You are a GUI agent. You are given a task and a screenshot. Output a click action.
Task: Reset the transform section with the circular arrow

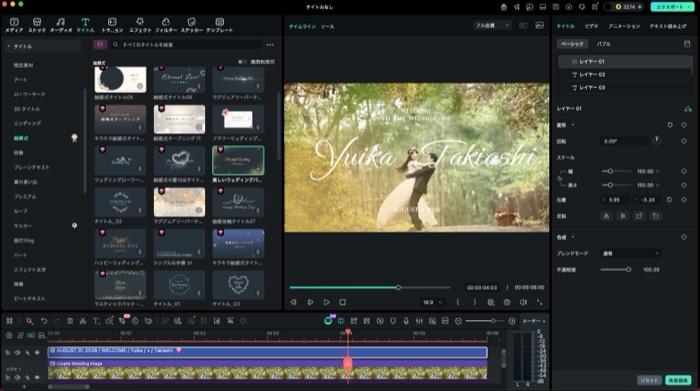670,125
